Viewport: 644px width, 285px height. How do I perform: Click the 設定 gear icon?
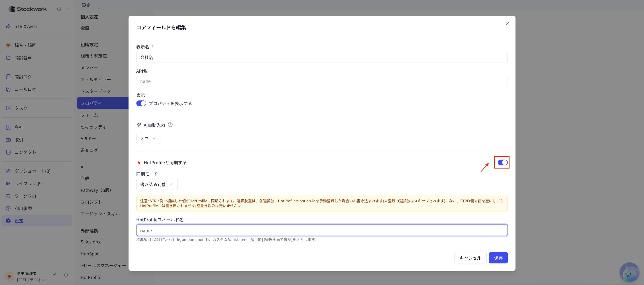[x=8, y=221]
